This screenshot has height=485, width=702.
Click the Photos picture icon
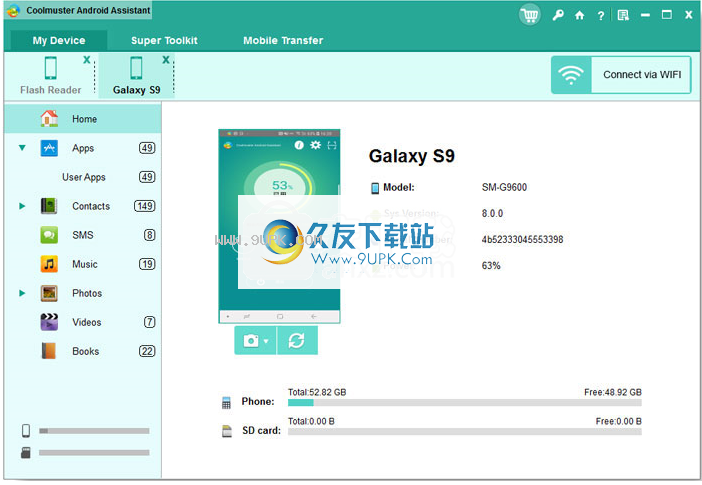click(x=49, y=293)
